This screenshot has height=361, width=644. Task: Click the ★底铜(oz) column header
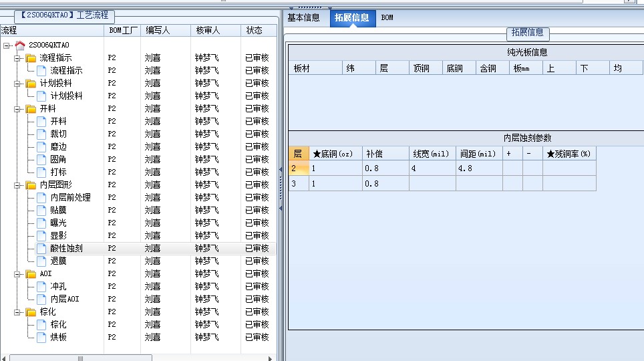click(x=335, y=154)
